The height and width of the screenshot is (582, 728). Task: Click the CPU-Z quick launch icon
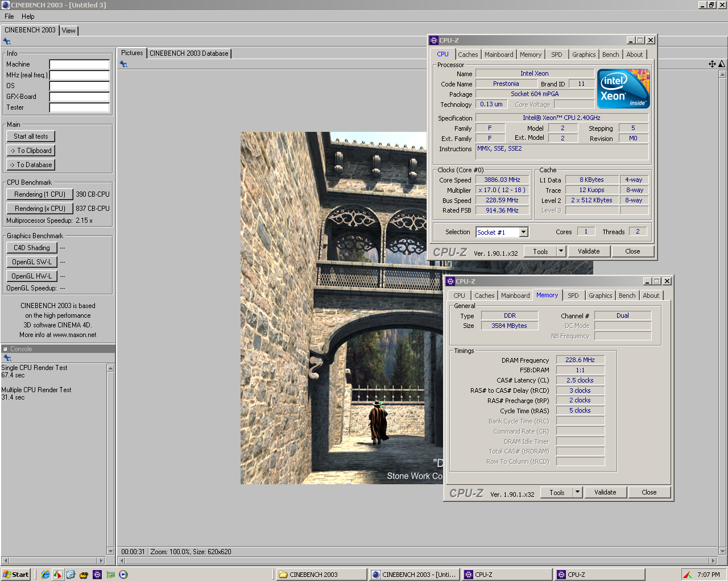97,575
